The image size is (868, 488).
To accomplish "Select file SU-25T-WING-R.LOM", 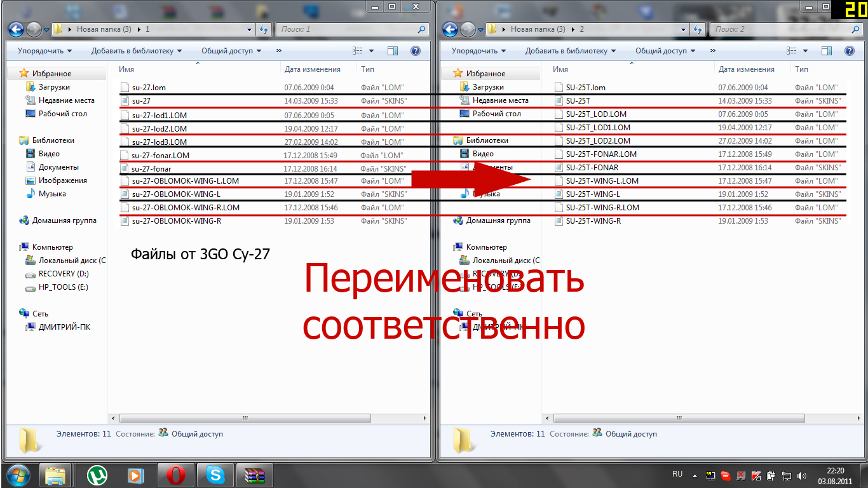I will click(602, 207).
